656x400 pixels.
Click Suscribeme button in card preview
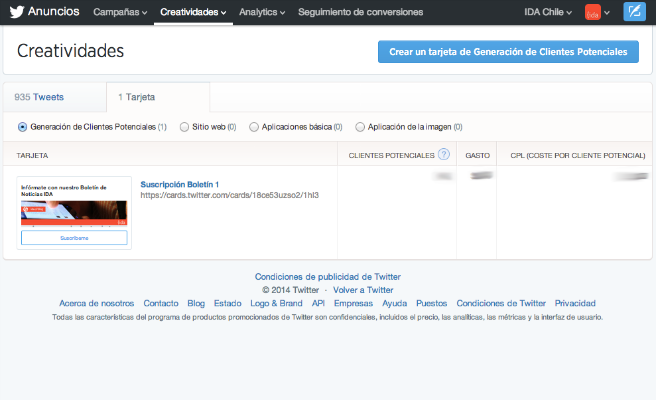(74, 238)
